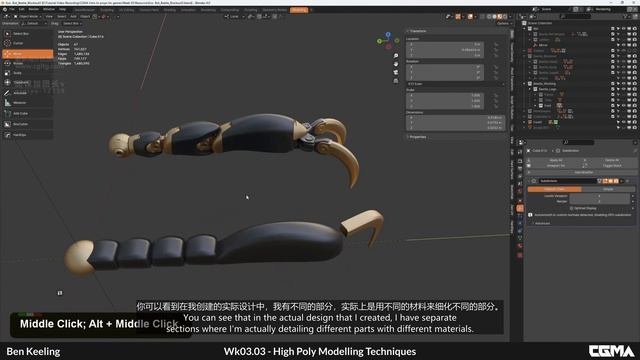Click the Levels Viewport value slider

[599, 196]
